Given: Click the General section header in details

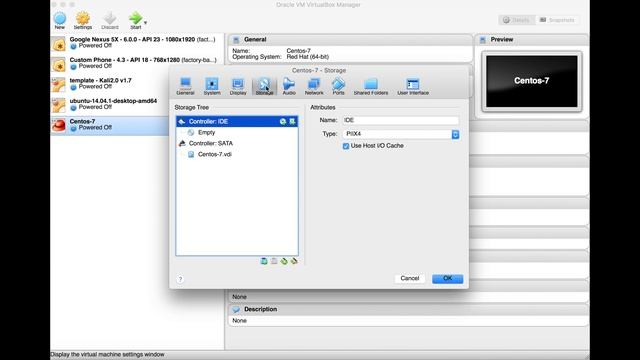Looking at the screenshot, I should [x=350, y=40].
